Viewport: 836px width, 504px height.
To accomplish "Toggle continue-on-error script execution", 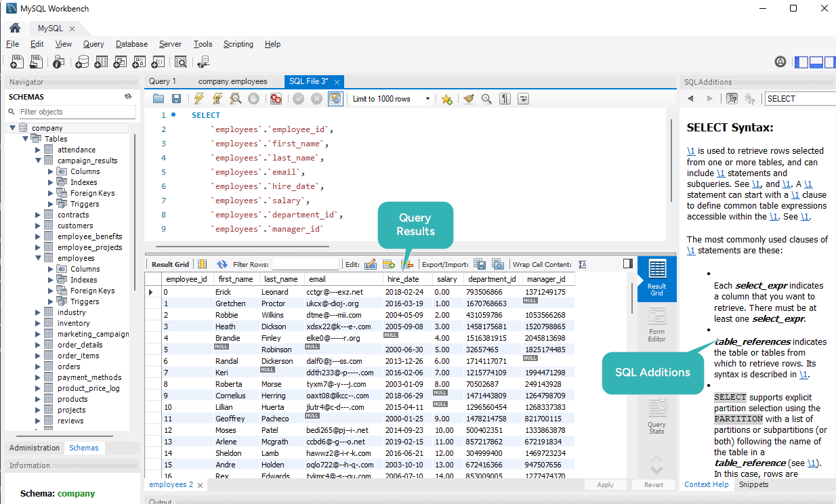I will pyautogui.click(x=276, y=99).
